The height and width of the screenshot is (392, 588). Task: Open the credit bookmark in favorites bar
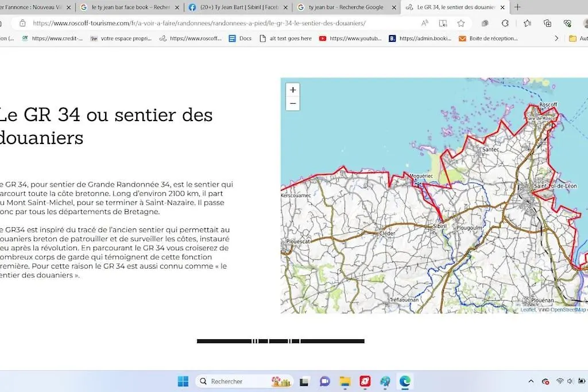(x=52, y=38)
